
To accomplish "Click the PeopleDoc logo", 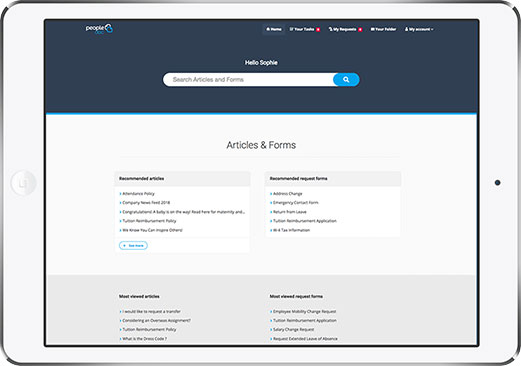I will click(x=99, y=29).
